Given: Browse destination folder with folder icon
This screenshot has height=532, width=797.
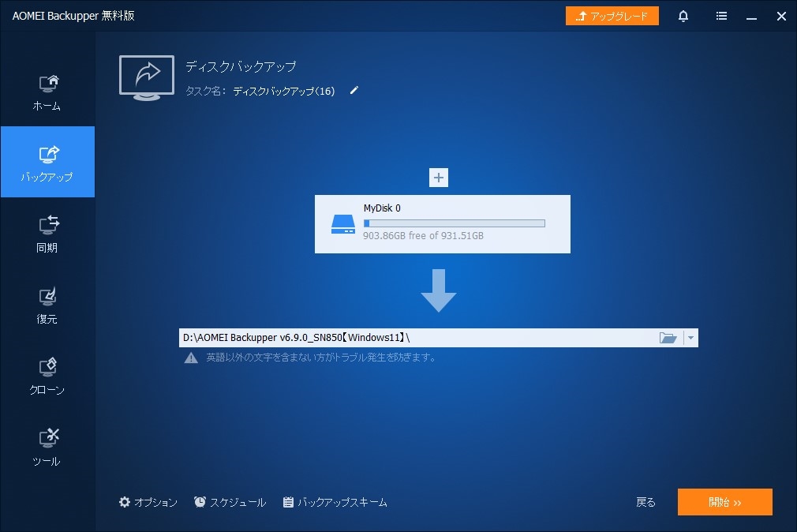Looking at the screenshot, I should click(x=668, y=338).
